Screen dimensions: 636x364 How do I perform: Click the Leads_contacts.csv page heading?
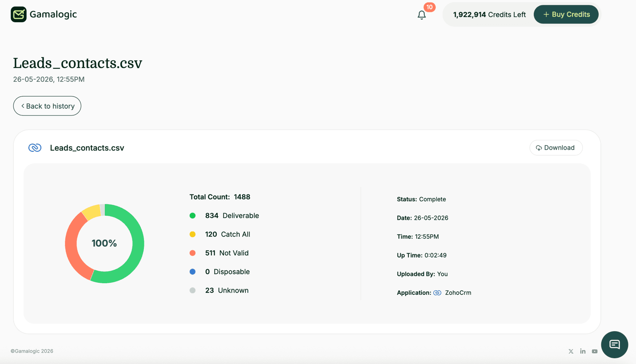coord(77,63)
